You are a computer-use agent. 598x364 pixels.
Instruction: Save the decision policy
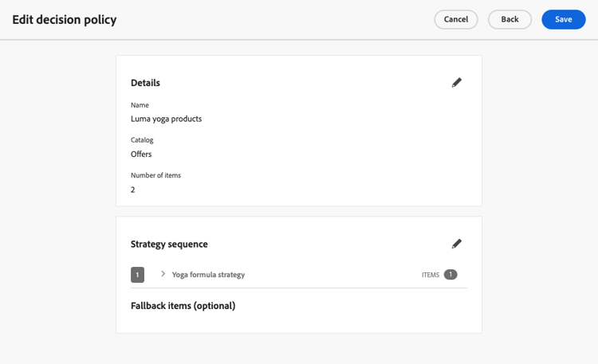[564, 20]
